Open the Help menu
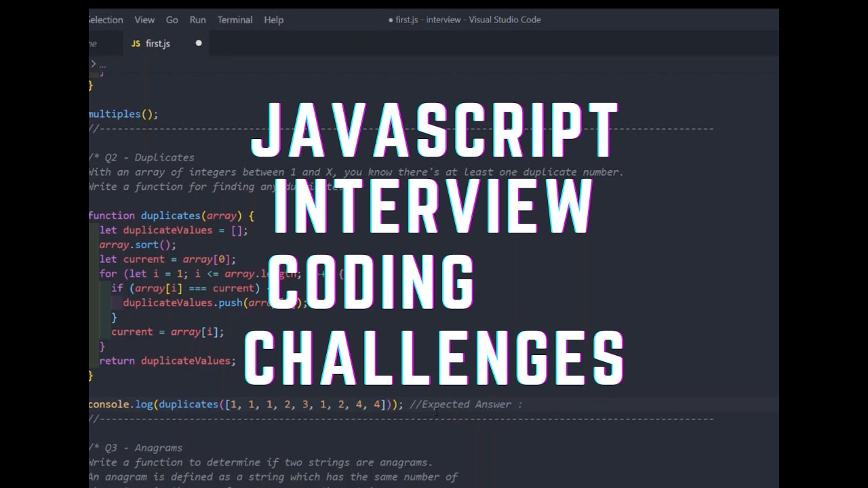 (274, 20)
